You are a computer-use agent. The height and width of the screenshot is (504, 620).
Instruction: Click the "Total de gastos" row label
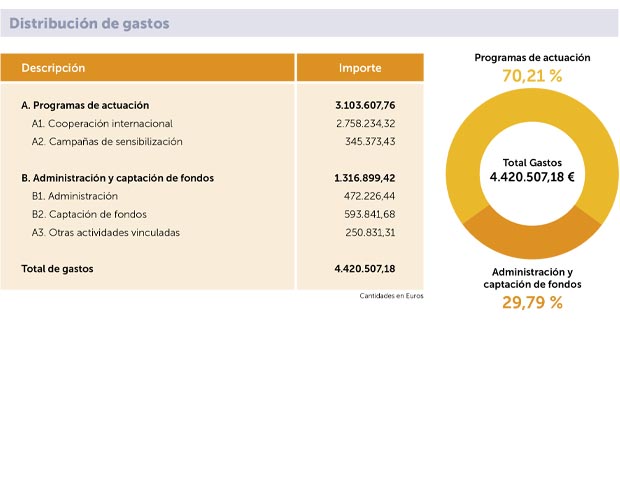[60, 269]
